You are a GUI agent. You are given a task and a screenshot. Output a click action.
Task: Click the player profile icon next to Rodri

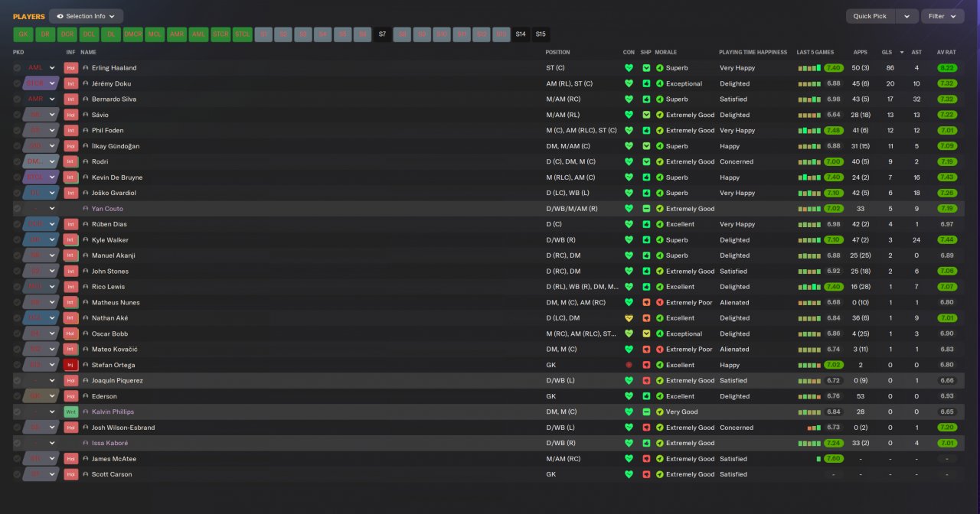pos(86,161)
